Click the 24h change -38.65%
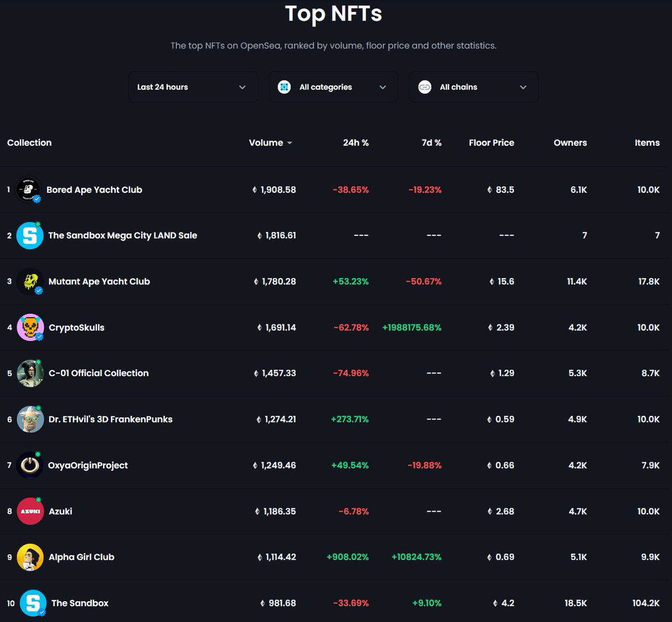Viewport: 672px width, 622px height. coord(351,190)
